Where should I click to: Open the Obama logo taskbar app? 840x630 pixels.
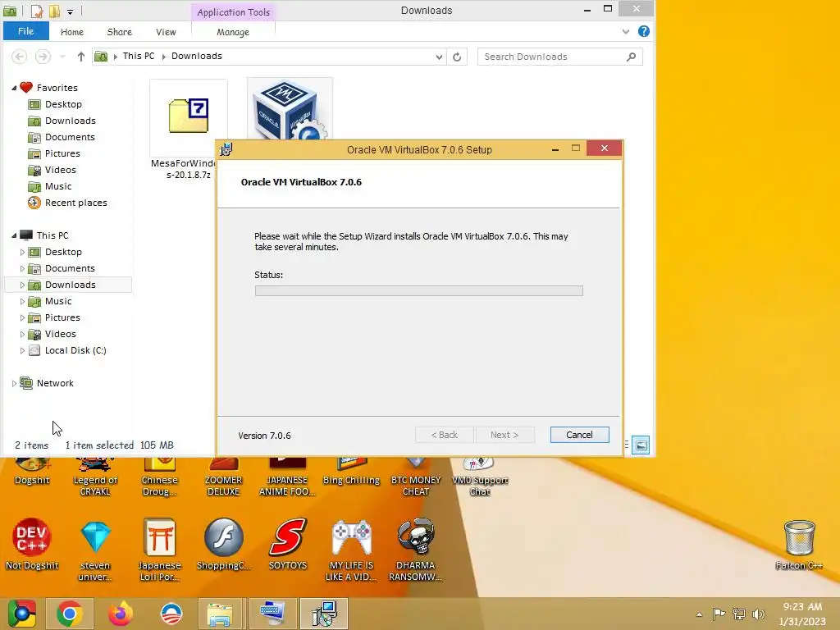[171, 614]
